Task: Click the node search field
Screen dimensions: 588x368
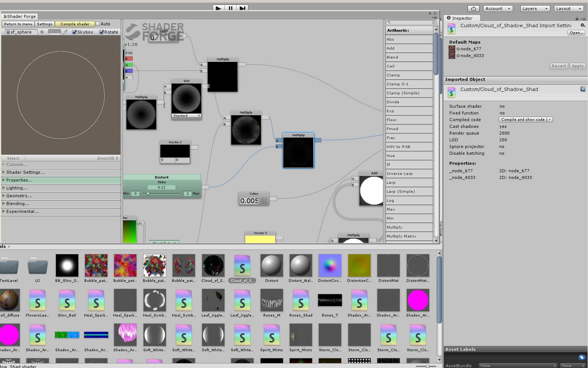Action: (x=411, y=22)
